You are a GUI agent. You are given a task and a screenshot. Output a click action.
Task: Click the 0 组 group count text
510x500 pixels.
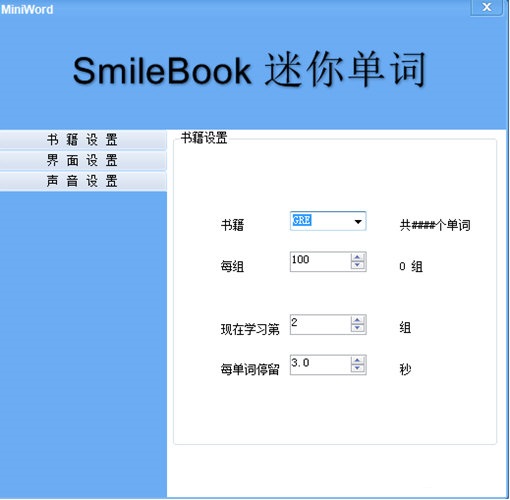coord(411,266)
